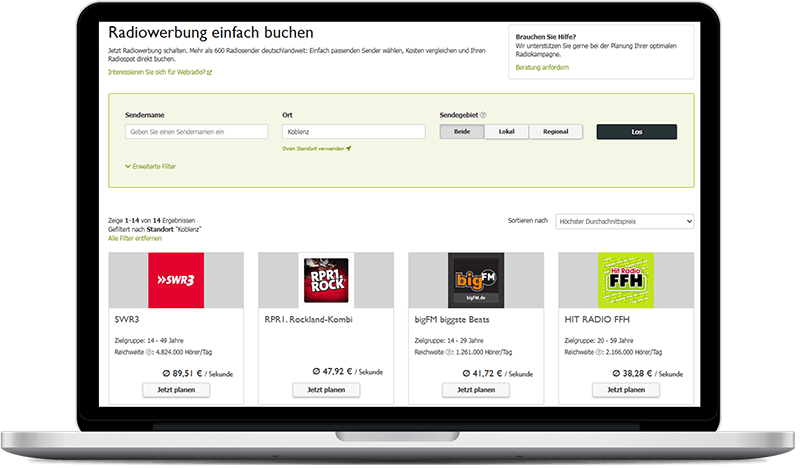Click the SWR3 station logo

[176, 280]
